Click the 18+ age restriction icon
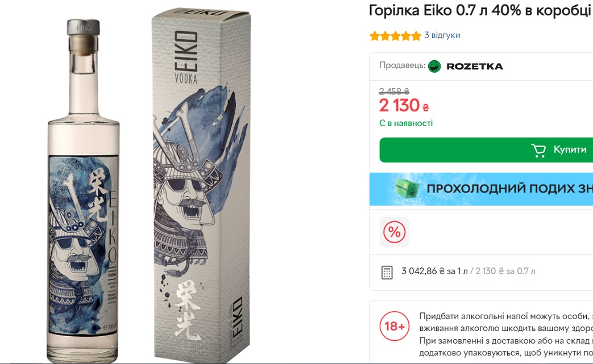Image resolution: width=593 pixels, height=364 pixels. click(x=395, y=326)
